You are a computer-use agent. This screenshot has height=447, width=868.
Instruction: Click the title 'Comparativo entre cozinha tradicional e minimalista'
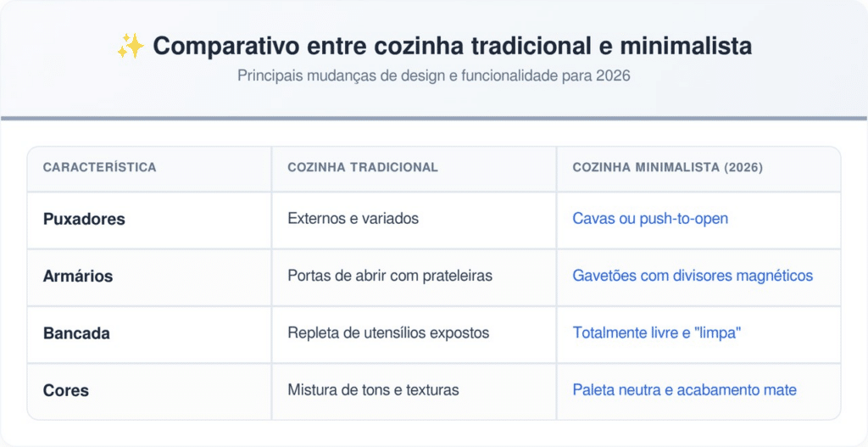click(x=451, y=47)
